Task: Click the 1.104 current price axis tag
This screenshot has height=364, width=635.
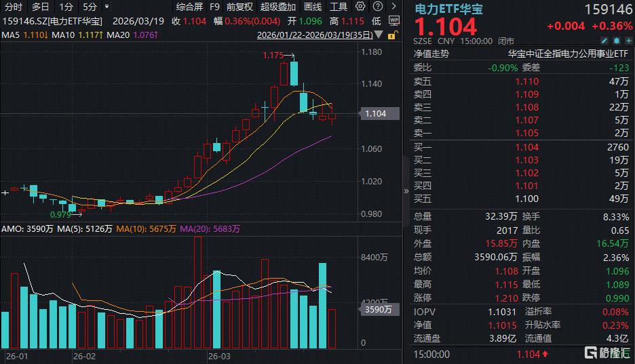Action: click(x=379, y=114)
